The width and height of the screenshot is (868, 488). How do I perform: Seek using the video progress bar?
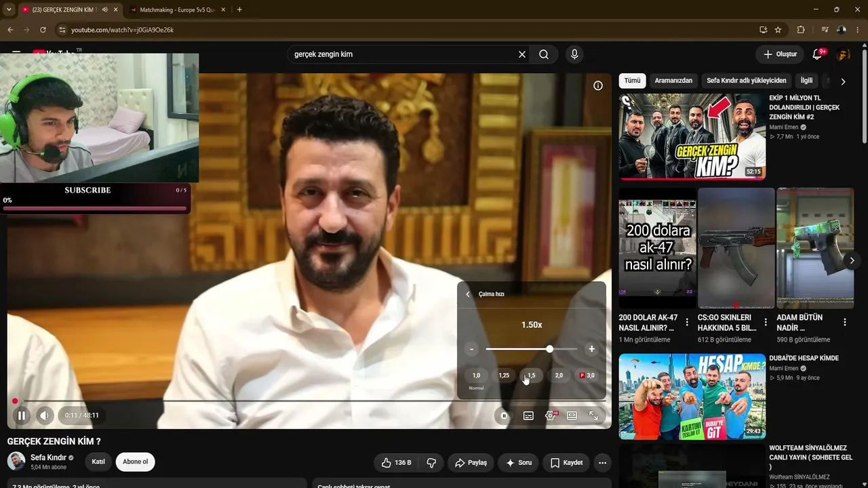point(309,401)
